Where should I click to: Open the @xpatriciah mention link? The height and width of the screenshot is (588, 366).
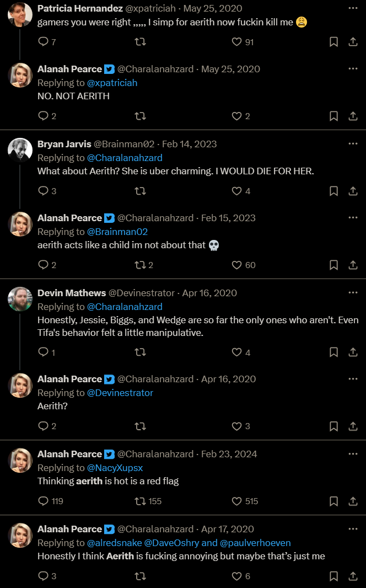[112, 83]
